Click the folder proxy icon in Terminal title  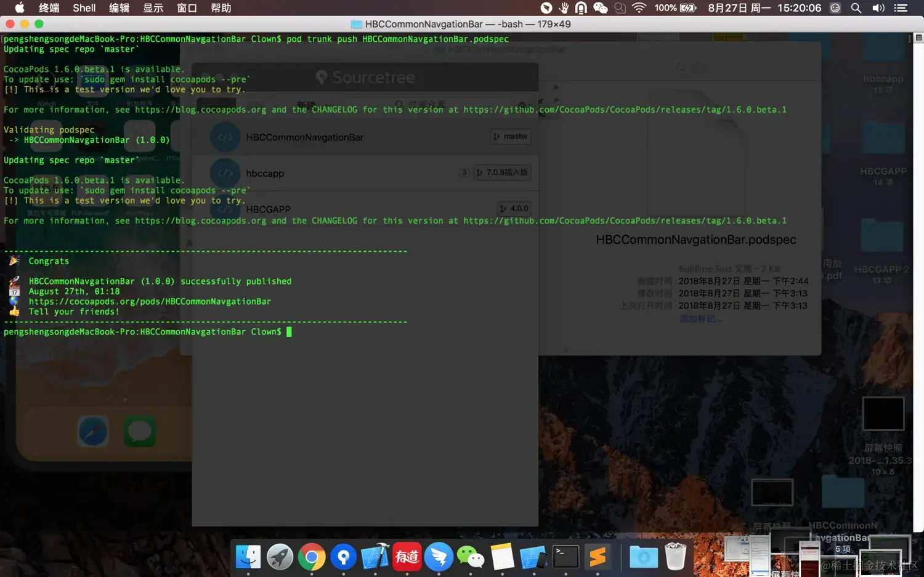[x=356, y=24]
